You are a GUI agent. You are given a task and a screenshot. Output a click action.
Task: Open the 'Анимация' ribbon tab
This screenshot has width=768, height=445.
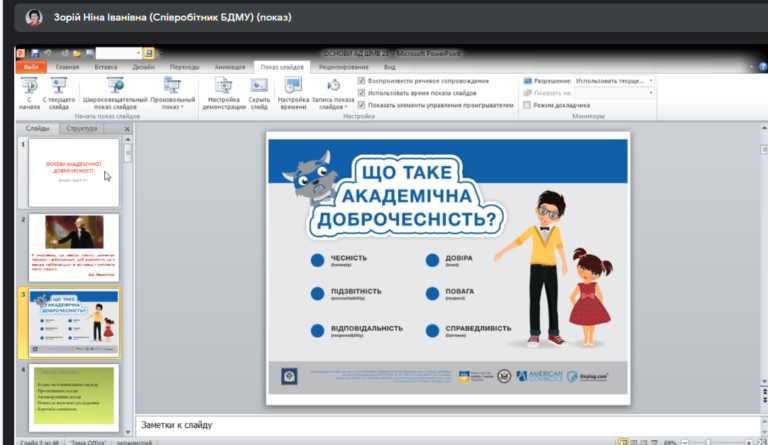229,67
